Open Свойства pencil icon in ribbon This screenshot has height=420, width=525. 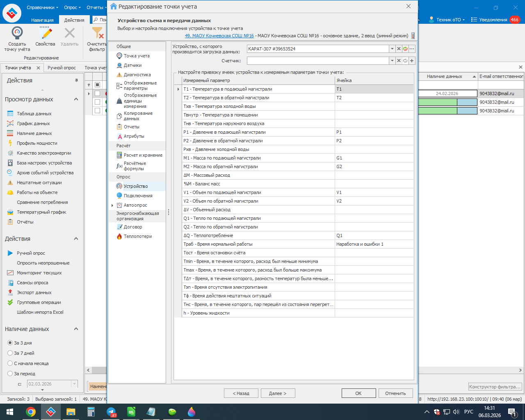(x=45, y=34)
